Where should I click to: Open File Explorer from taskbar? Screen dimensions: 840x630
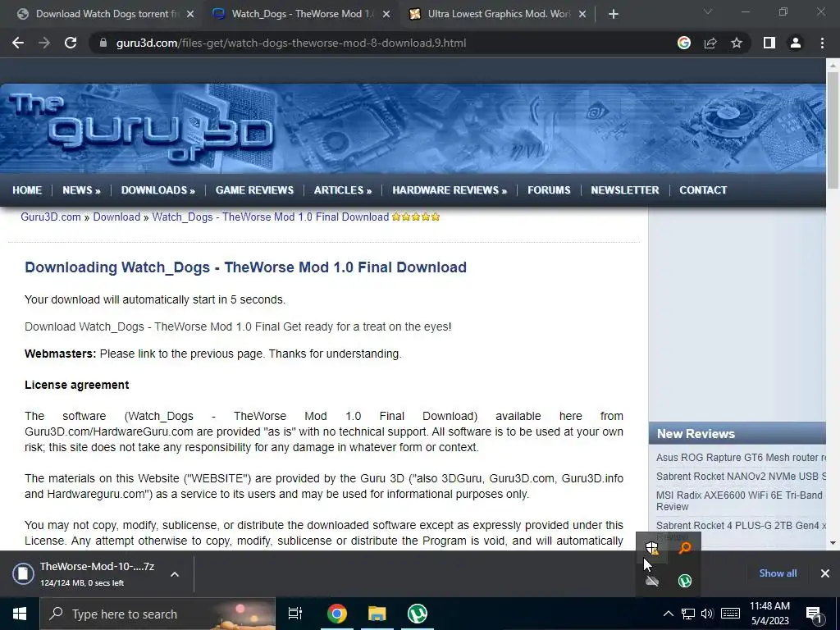coord(377,614)
